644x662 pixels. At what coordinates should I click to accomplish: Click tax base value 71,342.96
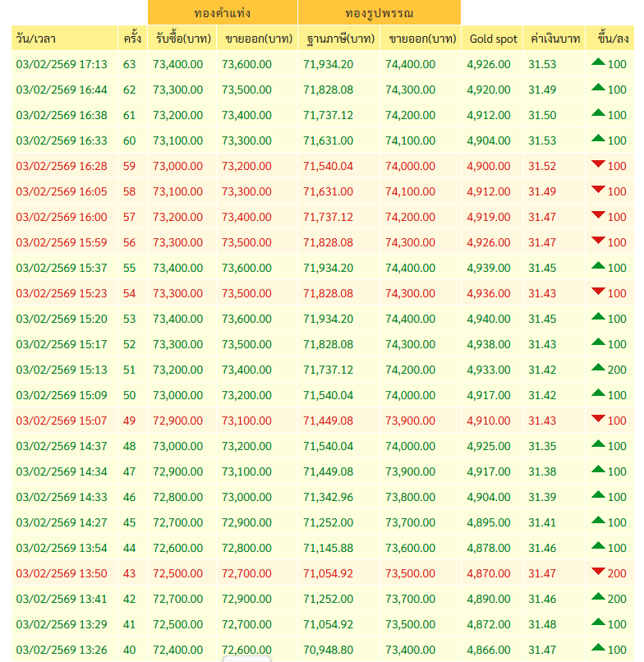coord(328,497)
